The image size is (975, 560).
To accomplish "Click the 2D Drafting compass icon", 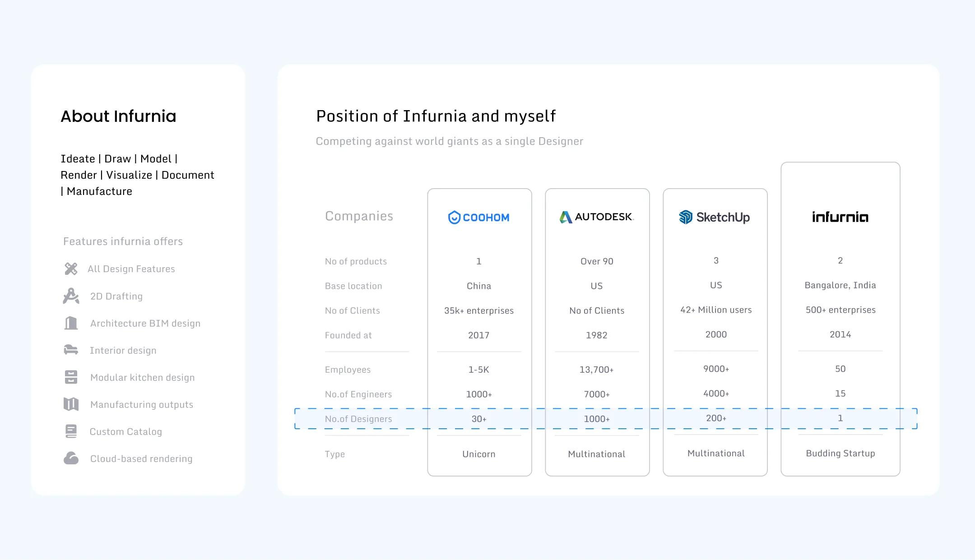I will pyautogui.click(x=71, y=296).
